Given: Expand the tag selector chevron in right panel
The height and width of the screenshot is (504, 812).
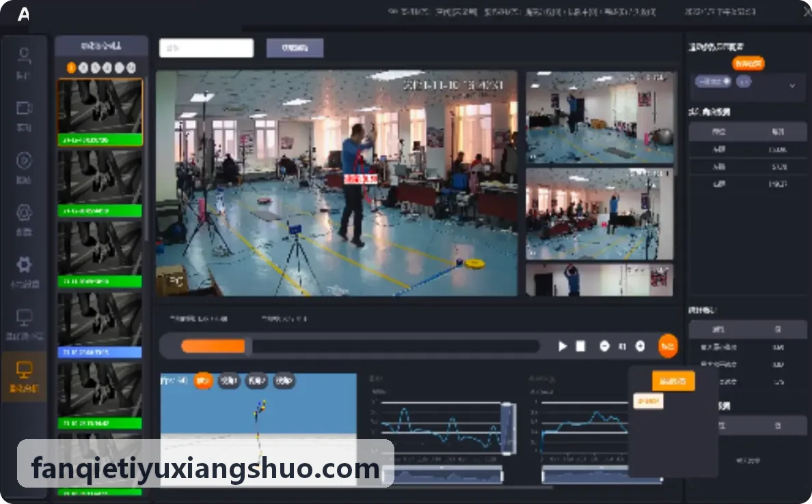Looking at the screenshot, I should click(x=791, y=85).
